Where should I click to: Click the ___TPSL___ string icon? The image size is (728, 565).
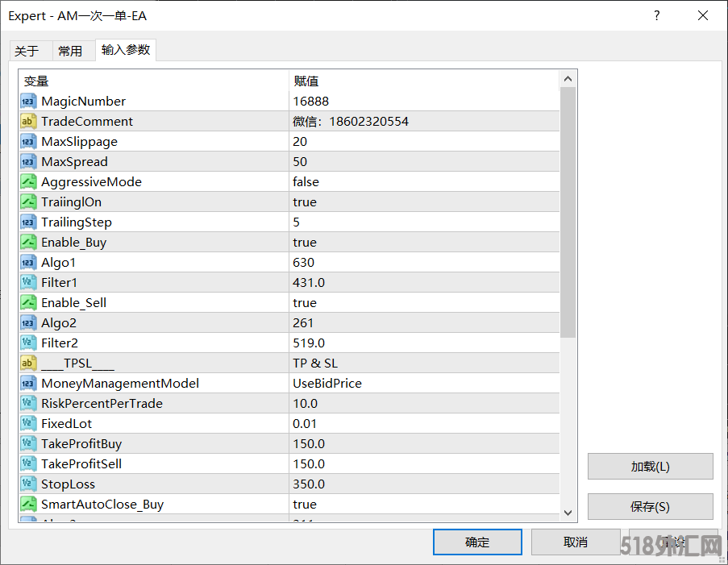28,363
